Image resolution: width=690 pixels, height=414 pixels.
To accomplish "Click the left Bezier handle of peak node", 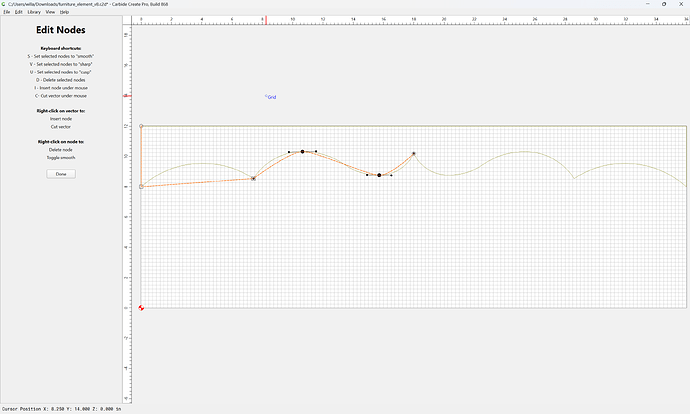I will (289, 152).
